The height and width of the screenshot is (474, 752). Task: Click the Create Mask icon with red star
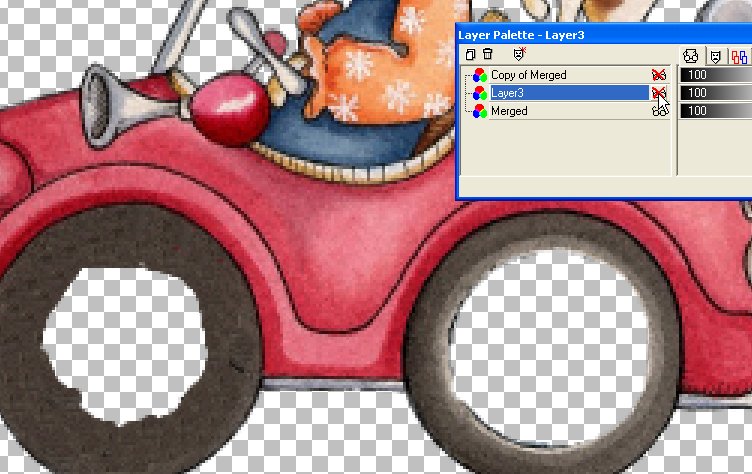pyautogui.click(x=519, y=54)
